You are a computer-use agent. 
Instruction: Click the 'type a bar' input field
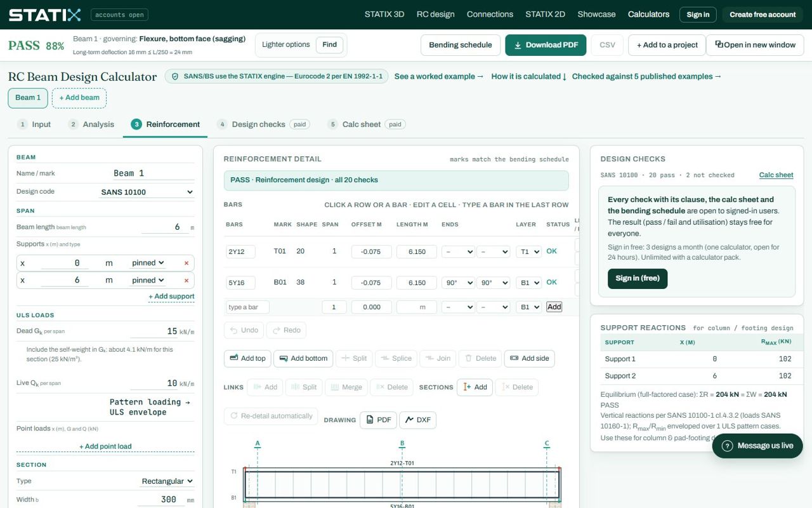coord(248,307)
